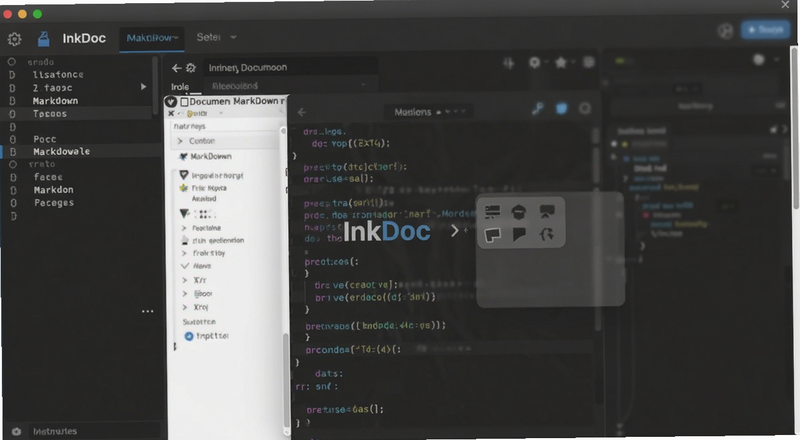
Task: Click the blue plus button at top right
Action: point(765,30)
